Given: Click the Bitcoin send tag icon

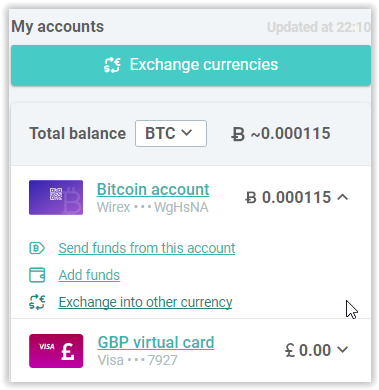Looking at the screenshot, I should 37,248.
